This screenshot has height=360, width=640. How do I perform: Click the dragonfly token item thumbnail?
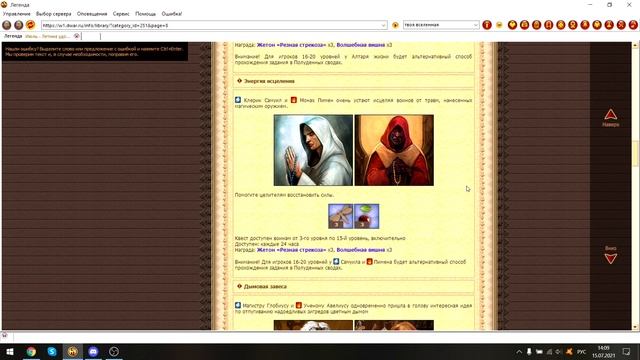tap(340, 216)
